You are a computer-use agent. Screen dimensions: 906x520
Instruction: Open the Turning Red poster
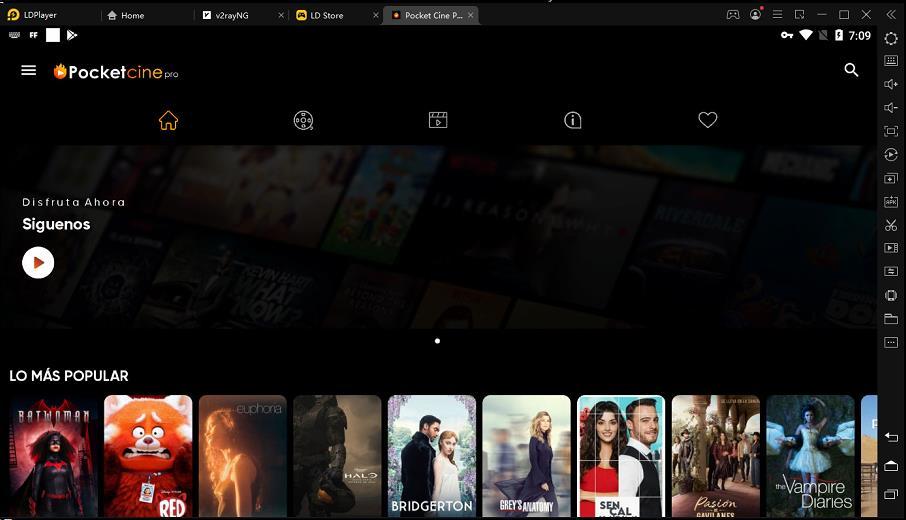[x=148, y=456]
